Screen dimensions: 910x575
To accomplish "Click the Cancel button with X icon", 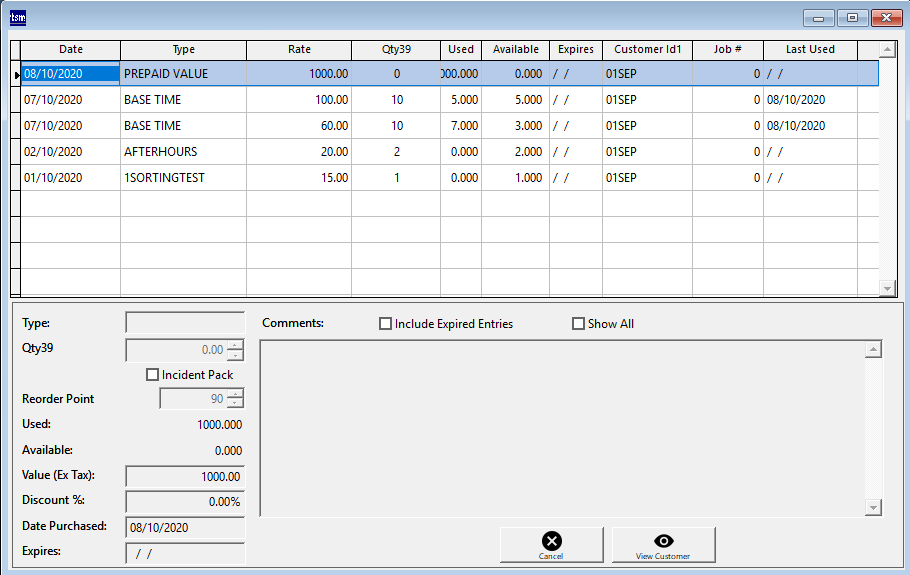I will [551, 545].
